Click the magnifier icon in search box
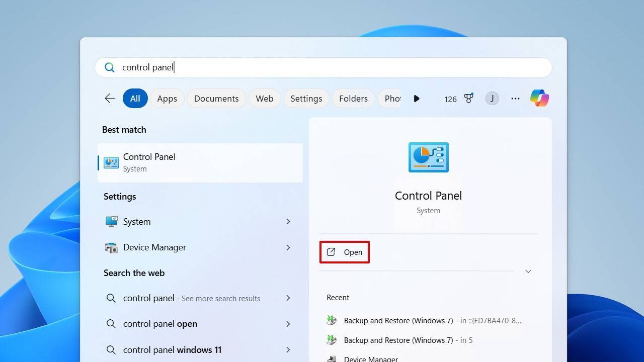This screenshot has height=362, width=644. (x=110, y=67)
